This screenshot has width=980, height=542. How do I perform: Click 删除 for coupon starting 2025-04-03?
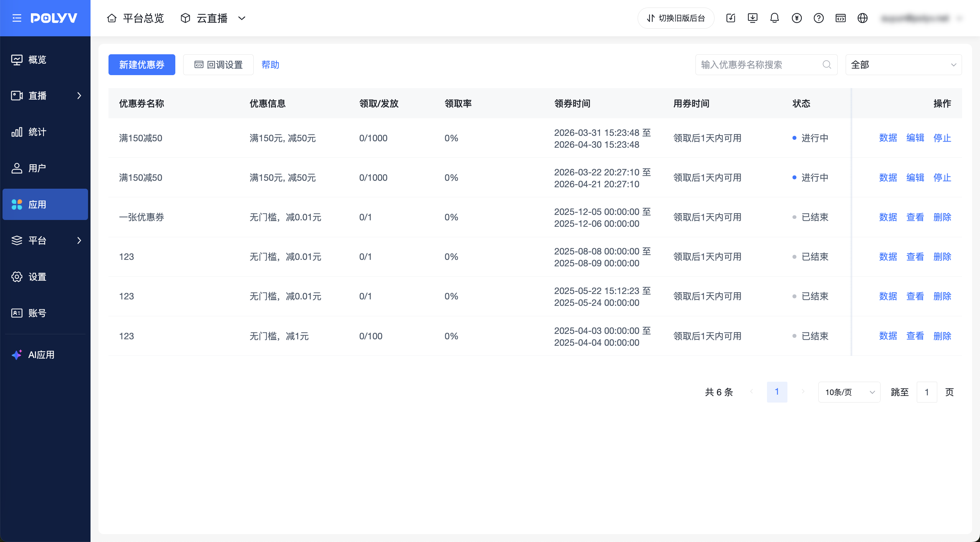click(942, 336)
